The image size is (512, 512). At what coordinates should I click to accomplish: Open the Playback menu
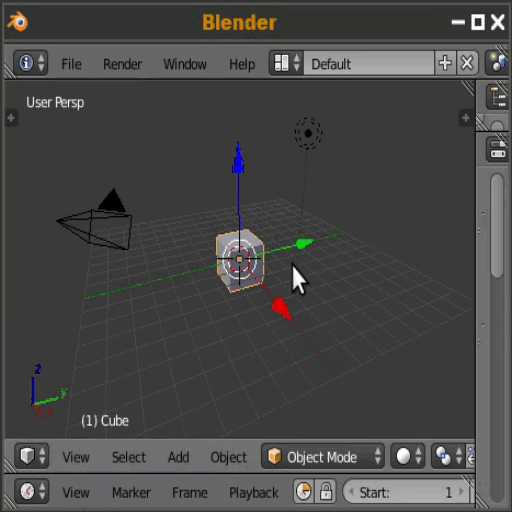click(x=254, y=493)
